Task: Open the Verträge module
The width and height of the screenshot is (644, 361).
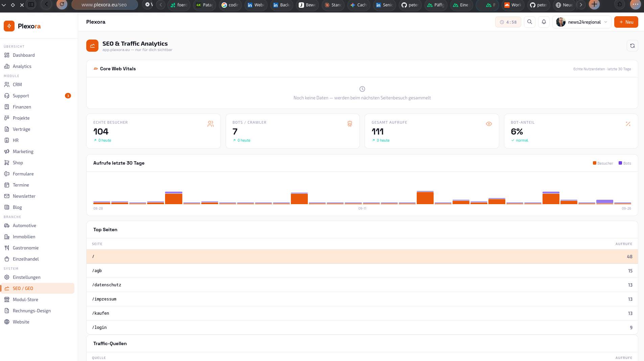Action: click(37, 129)
